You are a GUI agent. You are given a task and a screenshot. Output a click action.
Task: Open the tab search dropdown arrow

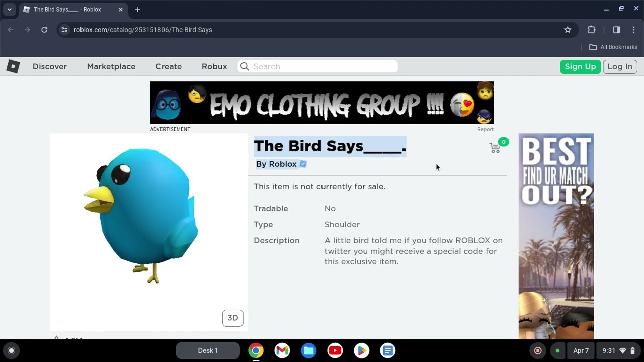pos(9,10)
